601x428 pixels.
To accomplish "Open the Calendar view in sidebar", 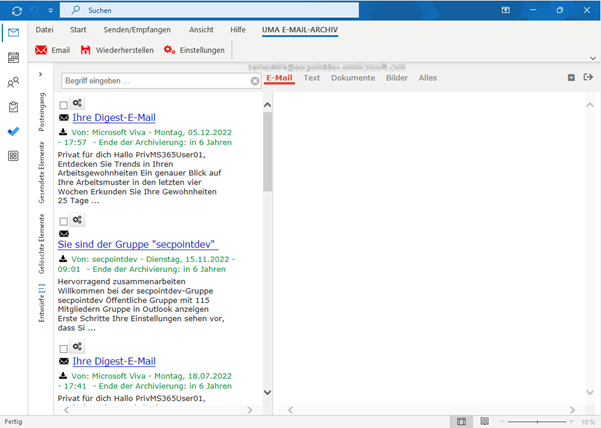I will click(13, 59).
